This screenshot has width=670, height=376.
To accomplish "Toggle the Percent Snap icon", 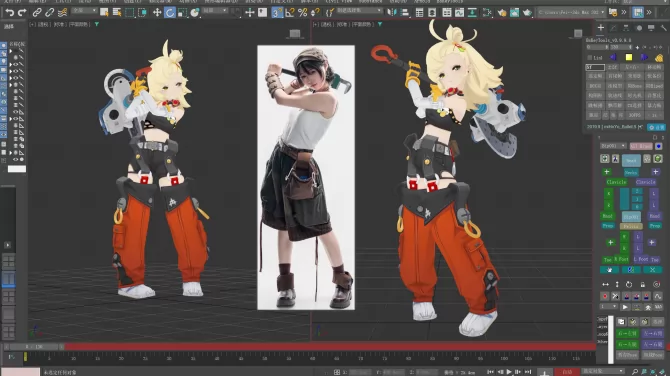I will click(303, 13).
